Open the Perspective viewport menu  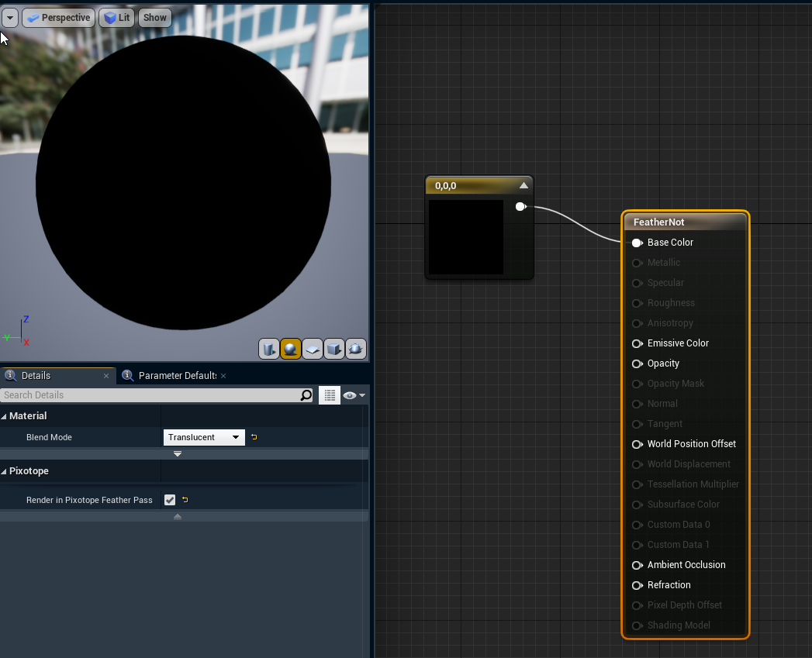(x=58, y=18)
